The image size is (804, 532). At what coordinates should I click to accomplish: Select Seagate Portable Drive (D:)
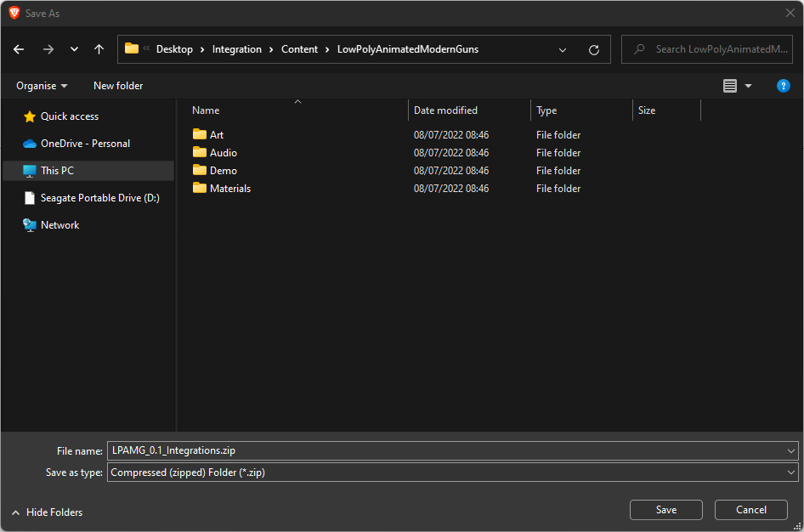coord(99,198)
